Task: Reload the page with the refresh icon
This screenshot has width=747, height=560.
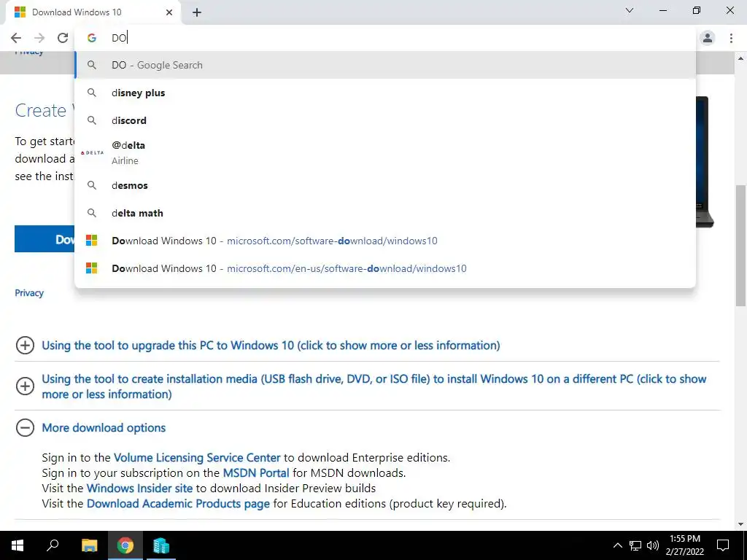Action: click(63, 38)
